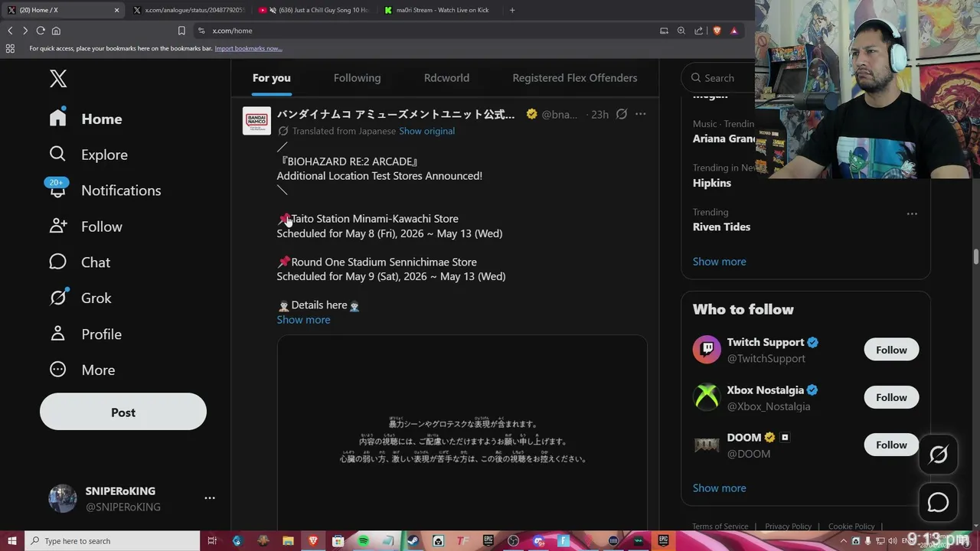
Task: Open trending topic Hipkins
Action: 712,183
